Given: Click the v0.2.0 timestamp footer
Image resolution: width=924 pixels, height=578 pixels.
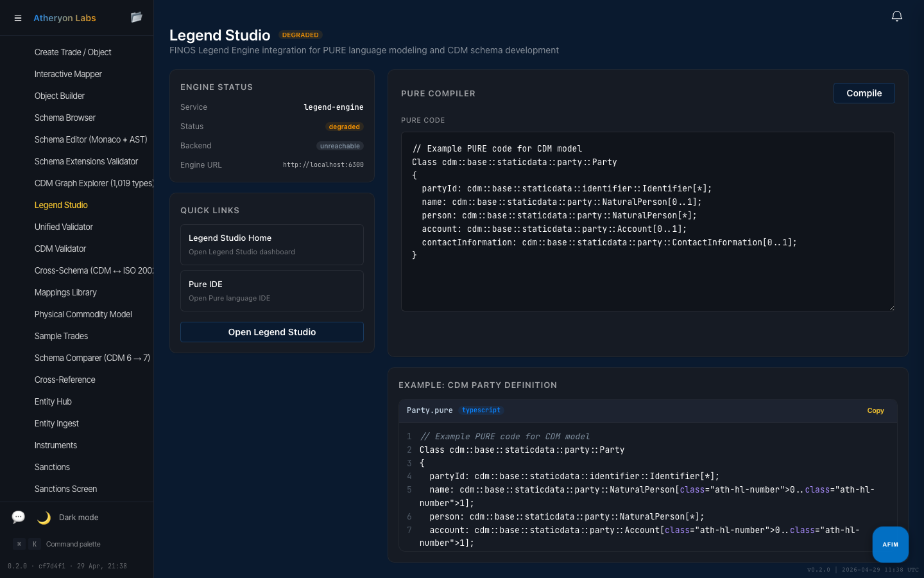Looking at the screenshot, I should [x=863, y=570].
